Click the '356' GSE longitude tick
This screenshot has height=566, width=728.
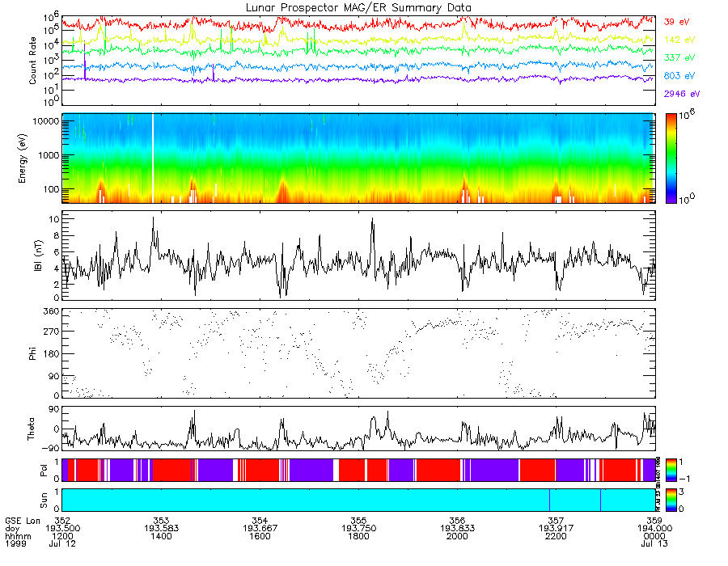click(457, 521)
